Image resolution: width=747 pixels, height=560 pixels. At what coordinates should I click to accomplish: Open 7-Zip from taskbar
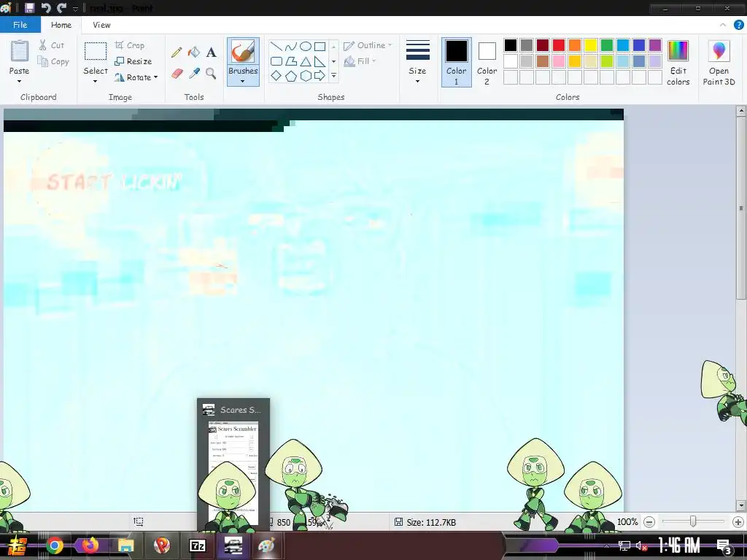click(197, 545)
